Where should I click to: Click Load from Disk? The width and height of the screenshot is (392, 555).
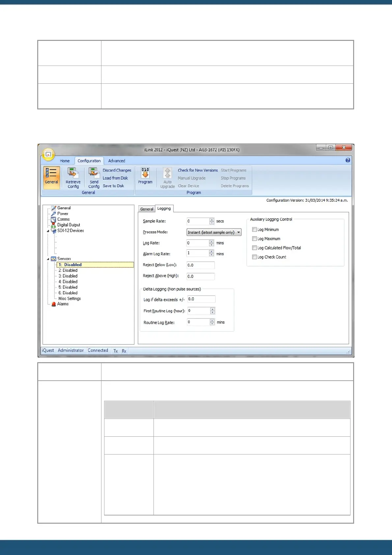point(115,178)
